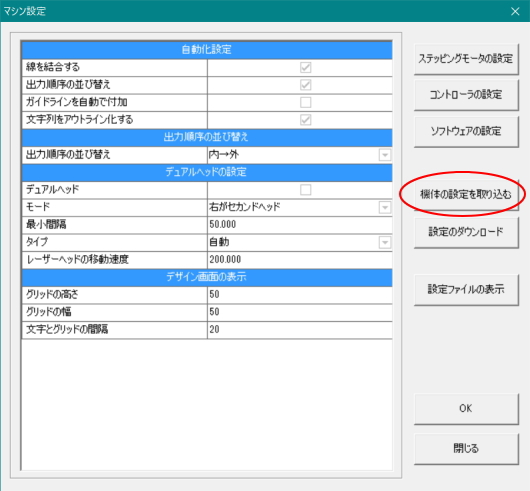The image size is (530, 491).
Task: Open the タイプ dropdown set to 自動
Action: coord(385,242)
